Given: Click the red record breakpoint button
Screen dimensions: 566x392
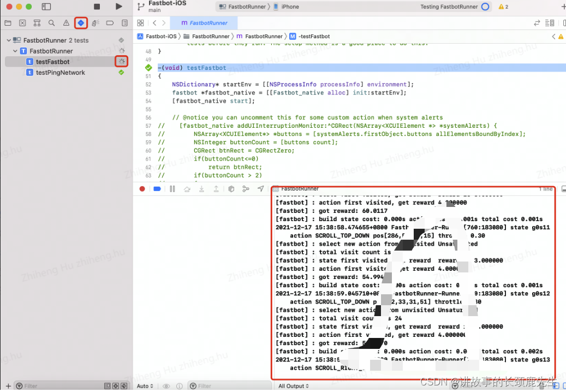Looking at the screenshot, I should point(142,189).
